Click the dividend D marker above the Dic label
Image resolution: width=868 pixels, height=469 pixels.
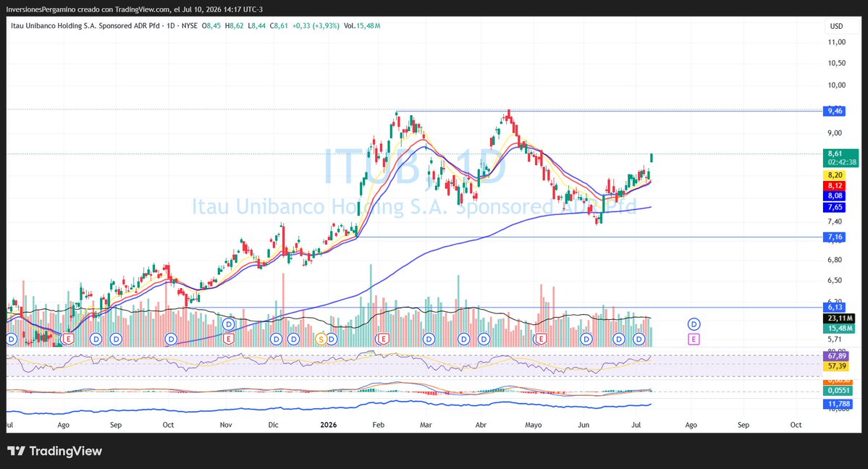coord(277,338)
